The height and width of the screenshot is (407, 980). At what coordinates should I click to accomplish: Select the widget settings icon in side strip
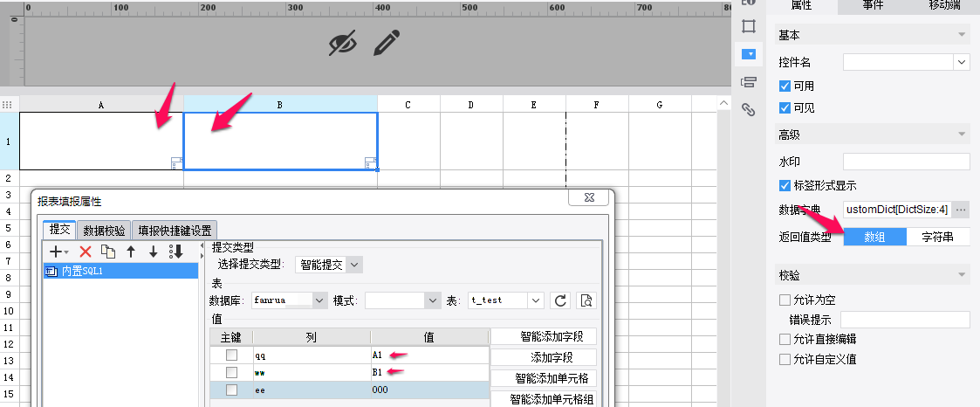[748, 54]
